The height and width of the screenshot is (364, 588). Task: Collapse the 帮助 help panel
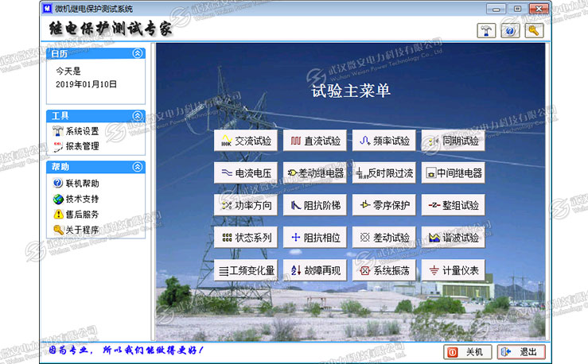tap(138, 167)
